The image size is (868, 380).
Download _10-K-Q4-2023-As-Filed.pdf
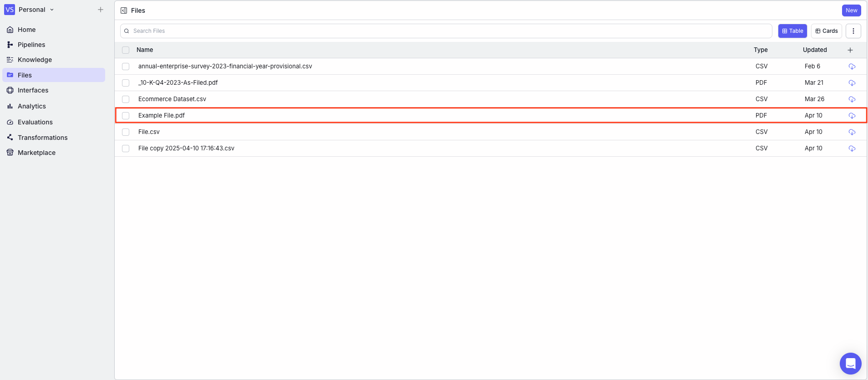point(852,83)
